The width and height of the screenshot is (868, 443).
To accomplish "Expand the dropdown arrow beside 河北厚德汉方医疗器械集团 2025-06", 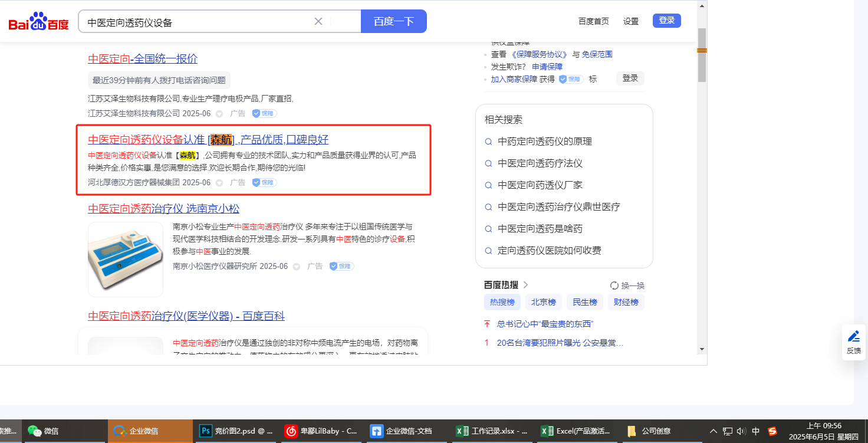I will point(219,183).
